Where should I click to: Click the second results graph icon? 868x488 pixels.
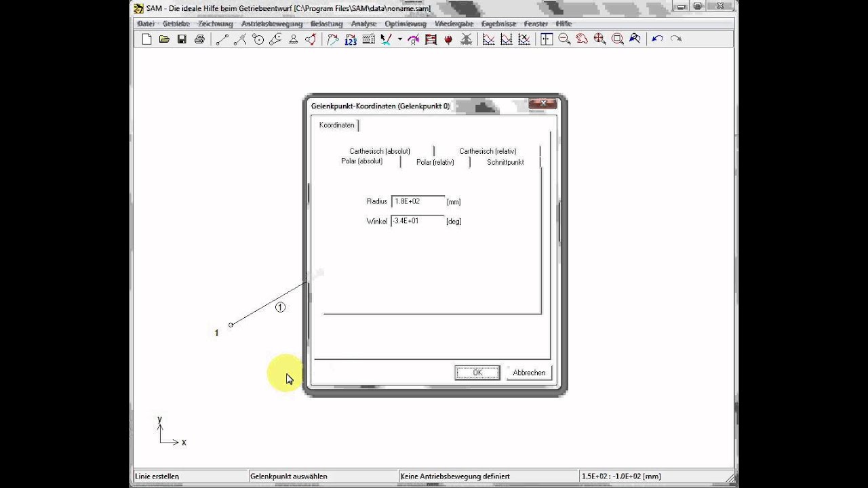[x=506, y=39]
